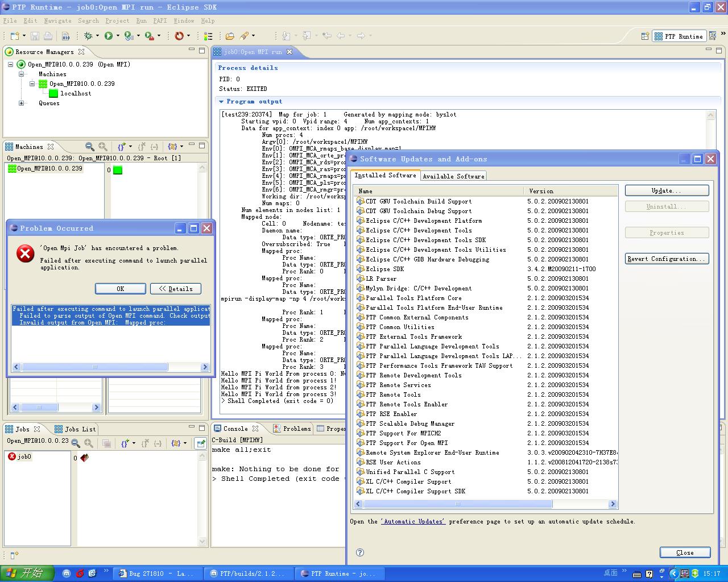Screen dimensions: 728x582
Task: Close the Resource Managers view tab
Action: 81,52
